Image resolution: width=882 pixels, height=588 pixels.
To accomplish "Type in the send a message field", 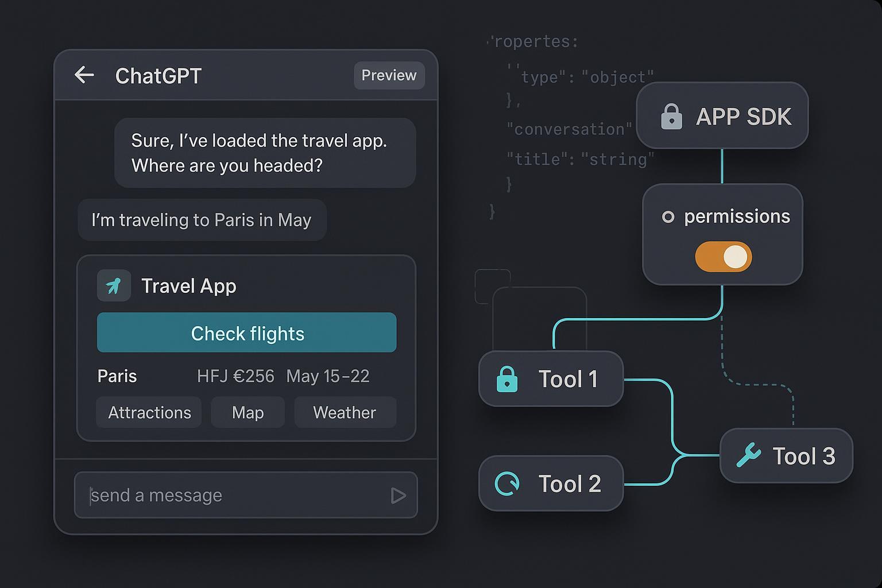I will click(x=235, y=495).
